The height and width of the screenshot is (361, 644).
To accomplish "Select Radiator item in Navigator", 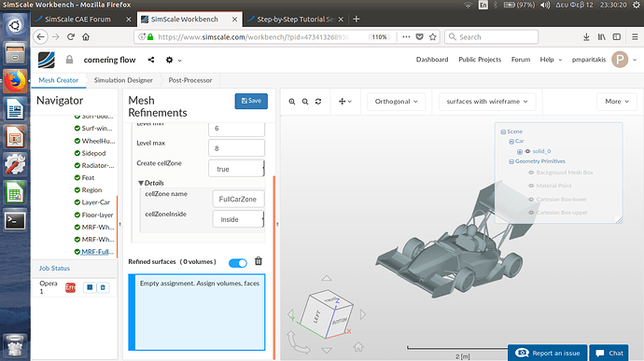I will pos(95,165).
